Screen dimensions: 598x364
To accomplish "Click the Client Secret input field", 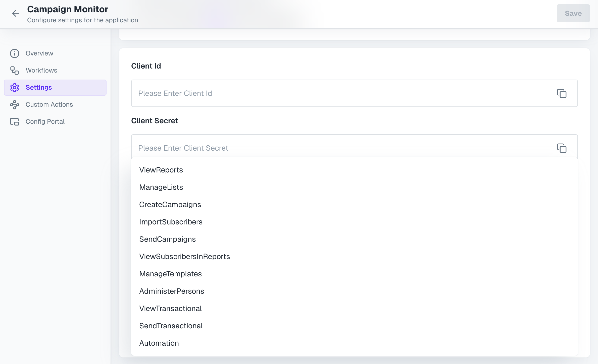I will pyautogui.click(x=302, y=148).
